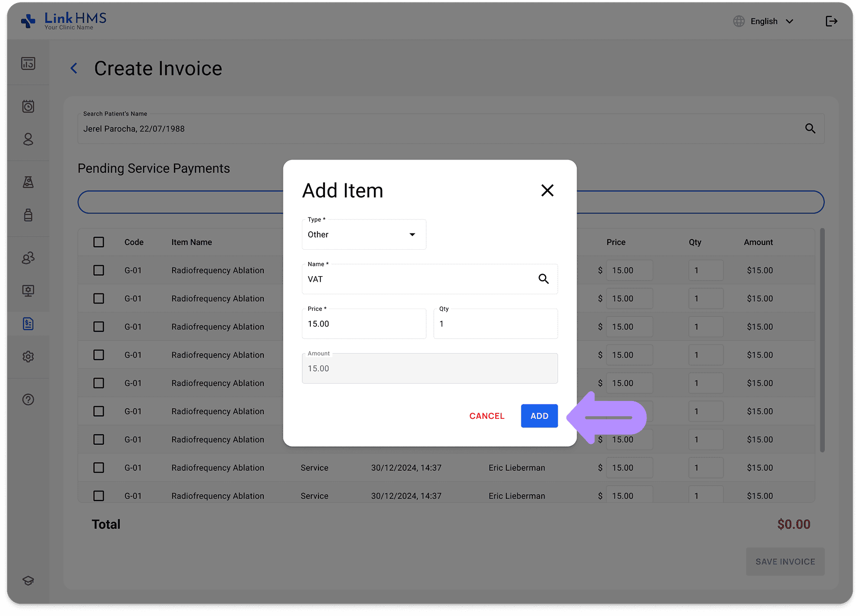Close the Add Item dialog with X

[547, 191]
